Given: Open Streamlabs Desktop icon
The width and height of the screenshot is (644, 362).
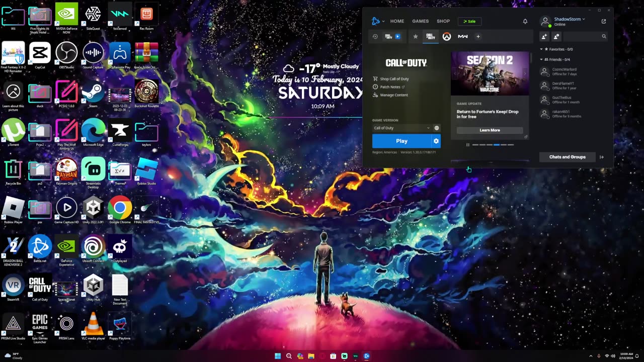Looking at the screenshot, I should click(93, 172).
